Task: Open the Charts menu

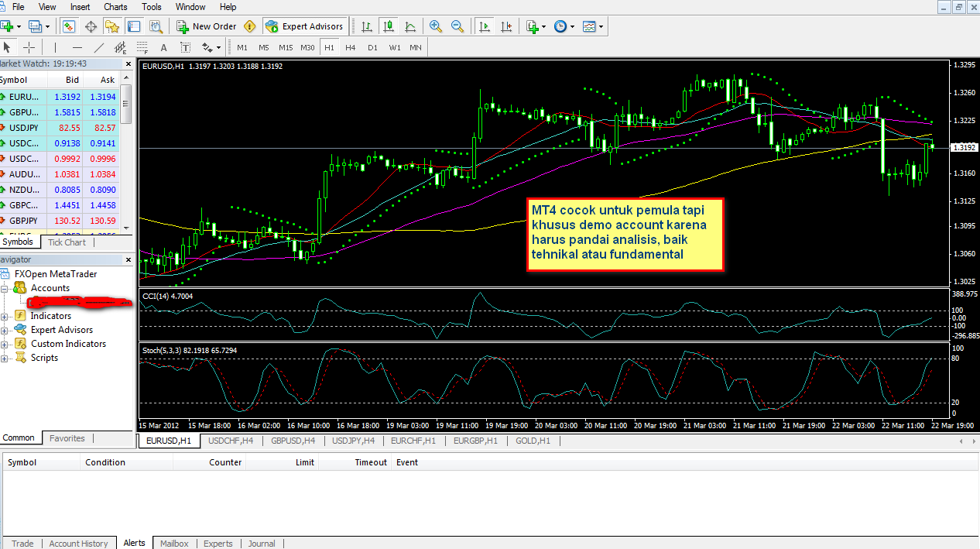Action: 115,7
